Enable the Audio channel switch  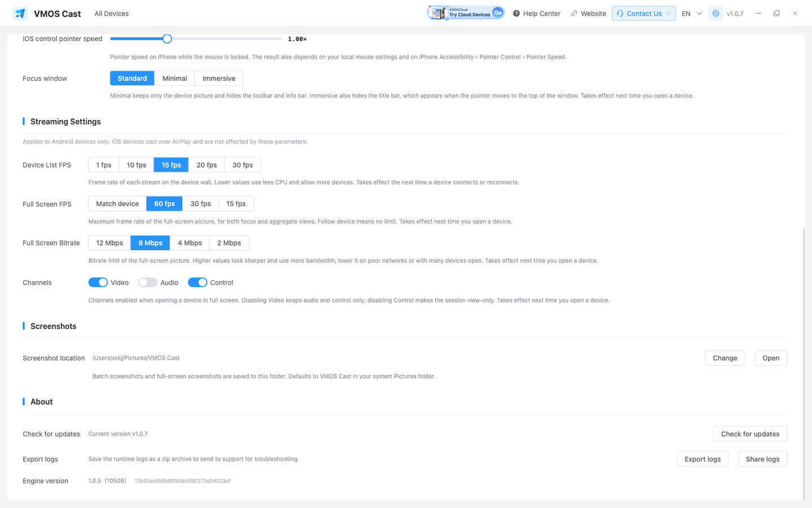[148, 282]
